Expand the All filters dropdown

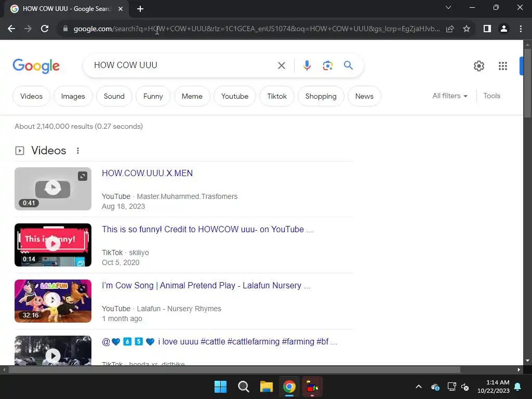point(450,96)
